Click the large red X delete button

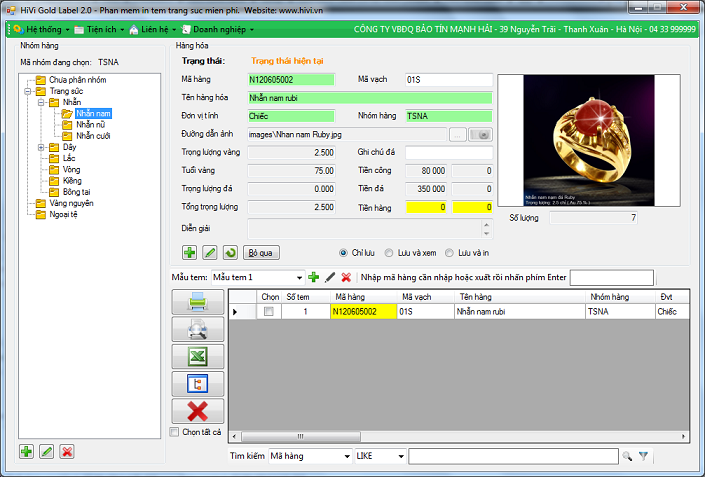[x=198, y=411]
